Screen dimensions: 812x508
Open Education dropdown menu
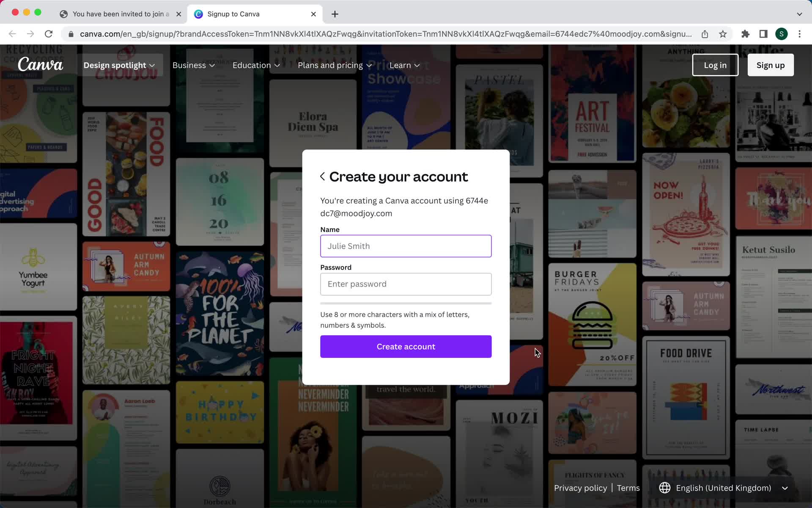[256, 65]
